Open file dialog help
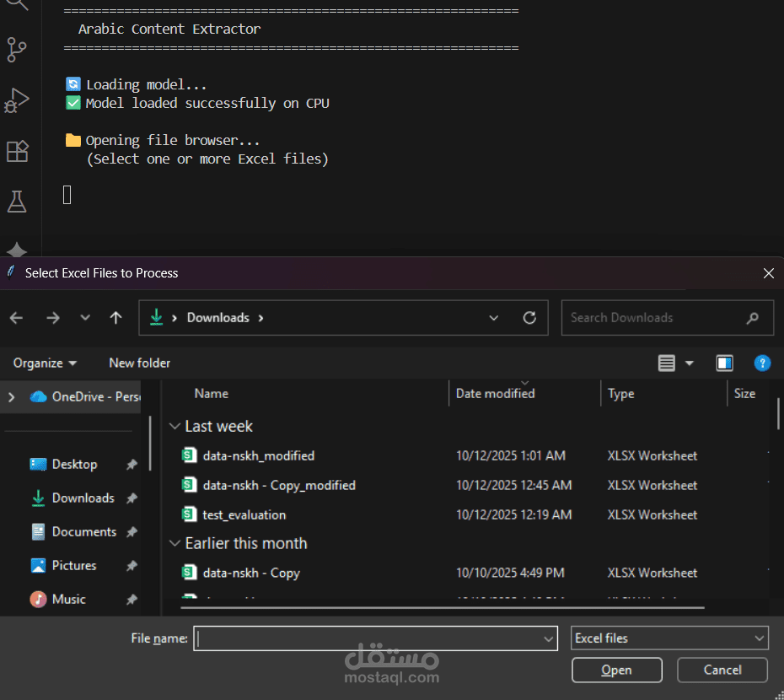This screenshot has width=784, height=700. 762,363
